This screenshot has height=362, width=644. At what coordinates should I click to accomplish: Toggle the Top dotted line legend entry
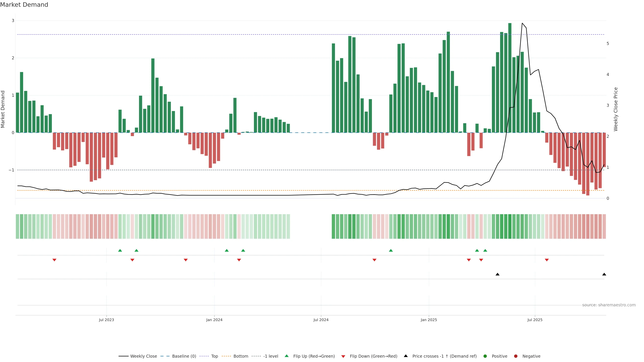pyautogui.click(x=214, y=356)
